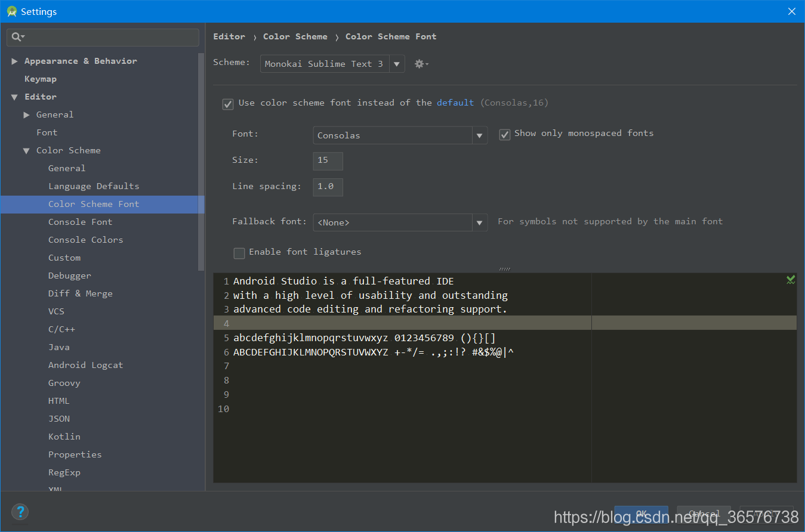805x532 pixels.
Task: Open Console Colors settings
Action: tap(86, 240)
